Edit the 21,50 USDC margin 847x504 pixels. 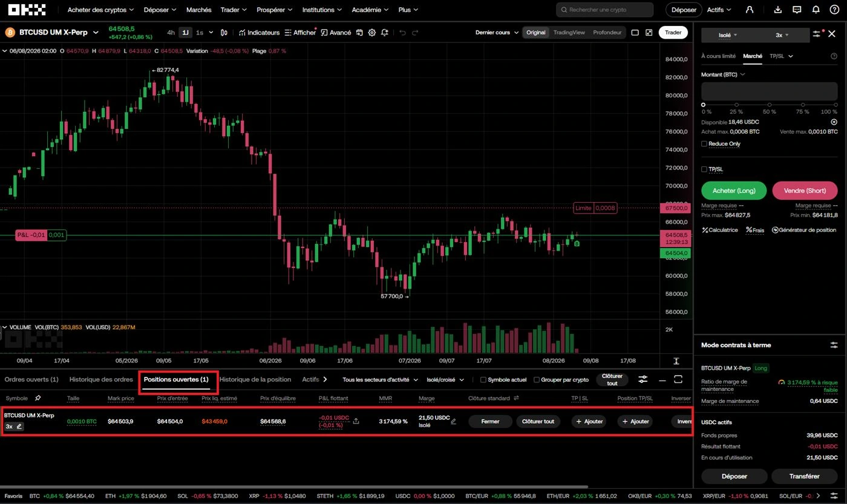[454, 421]
